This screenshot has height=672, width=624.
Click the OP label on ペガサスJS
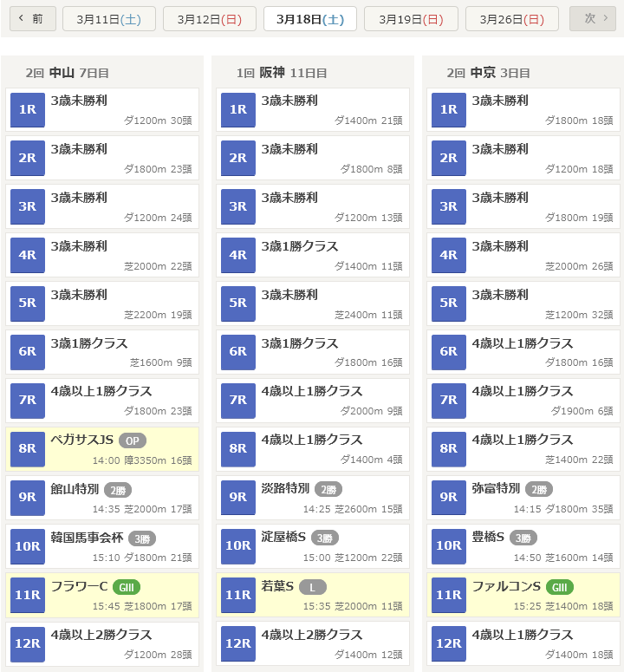tap(133, 440)
